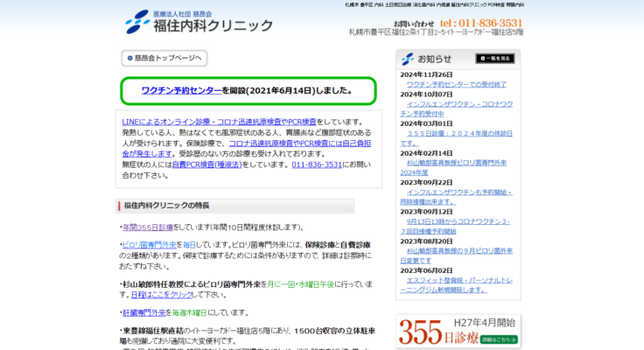Click the date 2024年03月01日 in news list
The height and width of the screenshot is (350, 644).
[x=426, y=123]
